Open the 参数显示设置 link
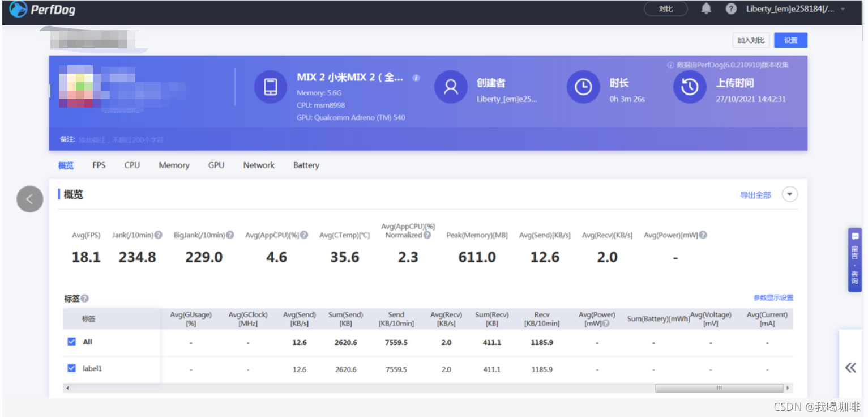This screenshot has width=868, height=417. [x=773, y=298]
